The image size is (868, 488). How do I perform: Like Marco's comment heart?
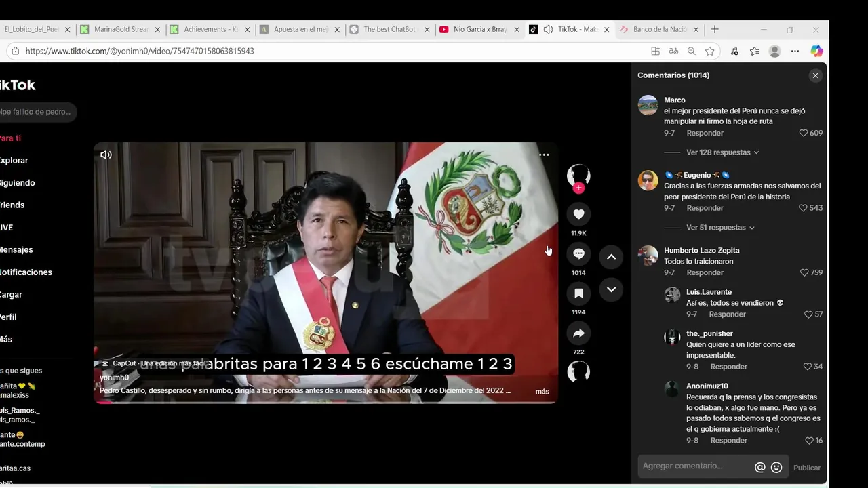pyautogui.click(x=804, y=133)
